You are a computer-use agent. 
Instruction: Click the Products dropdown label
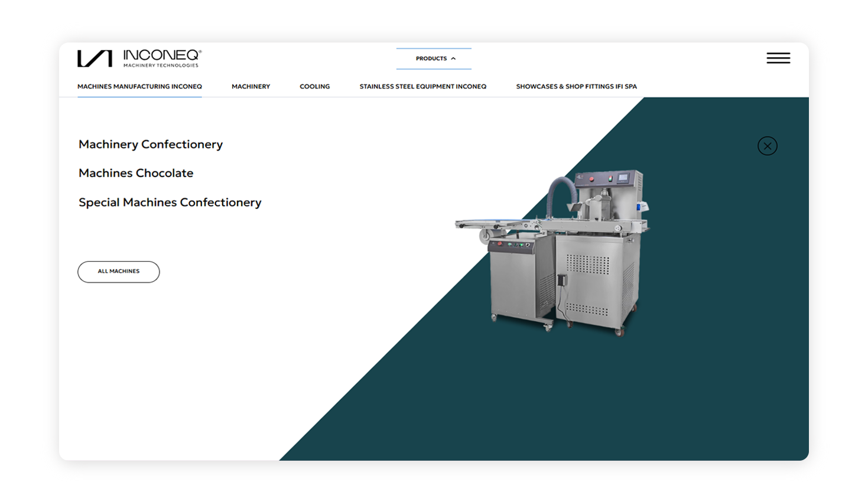tap(431, 58)
